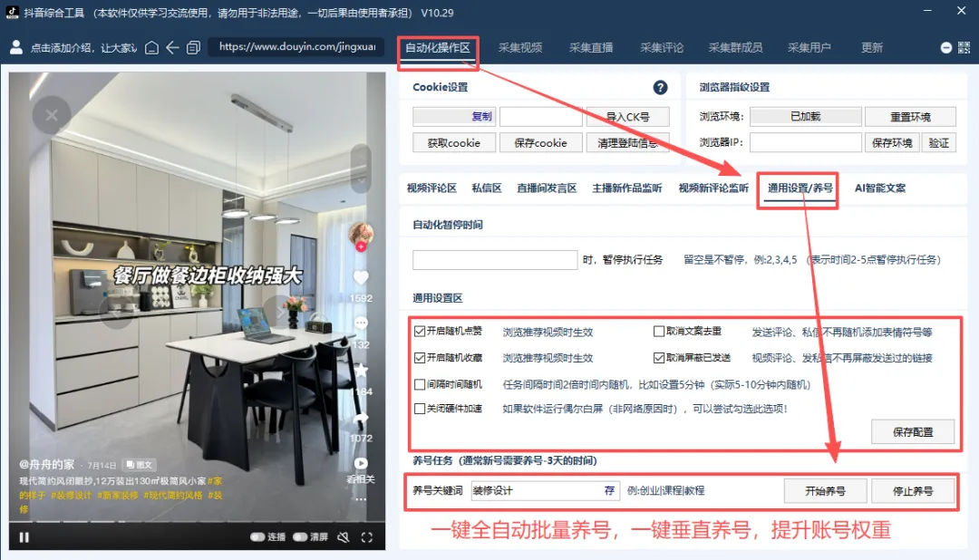Image resolution: width=979 pixels, height=560 pixels.
Task: Click the 保存配置 button
Action: (x=913, y=431)
